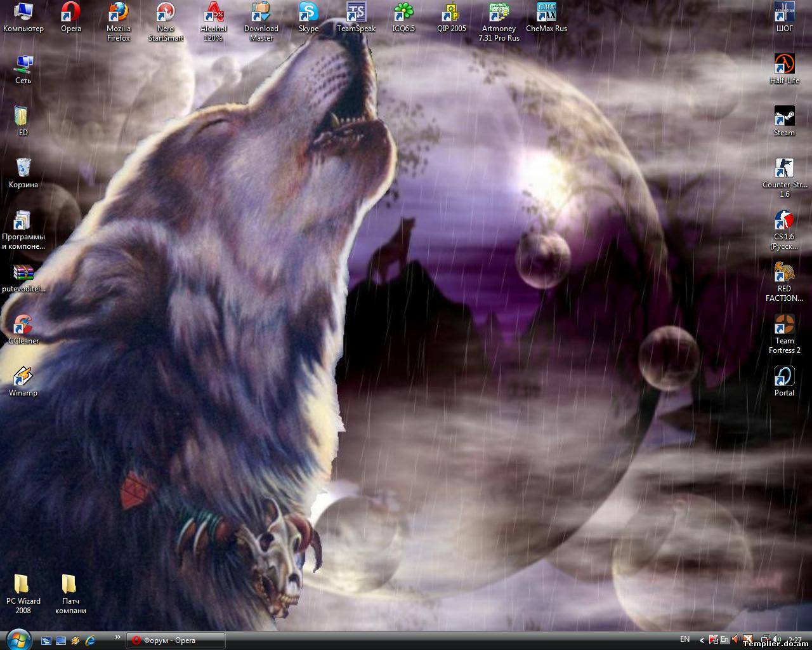Select the CCleaner desktop shortcut

tap(23, 329)
